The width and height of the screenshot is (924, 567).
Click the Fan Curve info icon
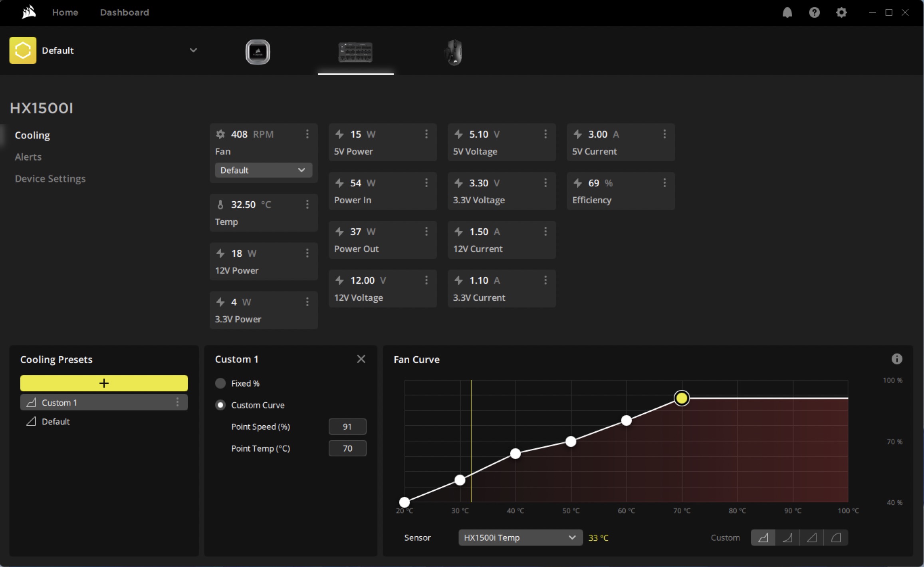pos(896,359)
